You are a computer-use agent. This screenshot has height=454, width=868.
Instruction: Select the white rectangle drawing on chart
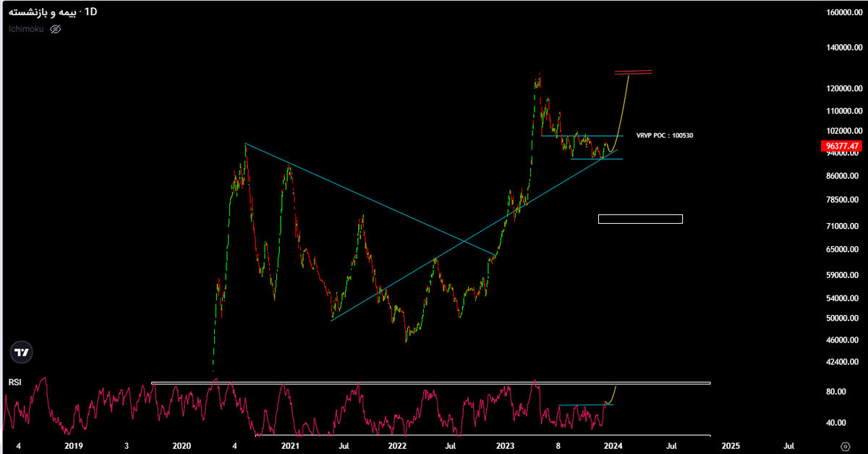[x=640, y=219]
